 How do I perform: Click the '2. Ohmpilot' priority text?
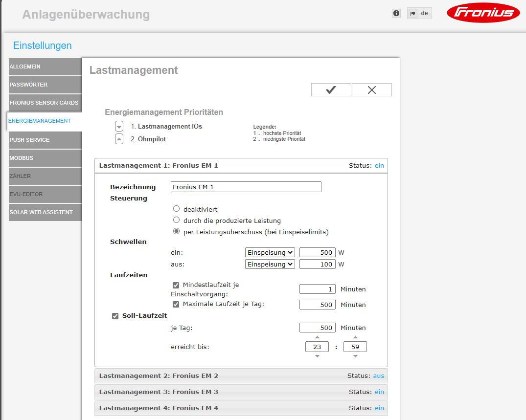tap(148, 139)
